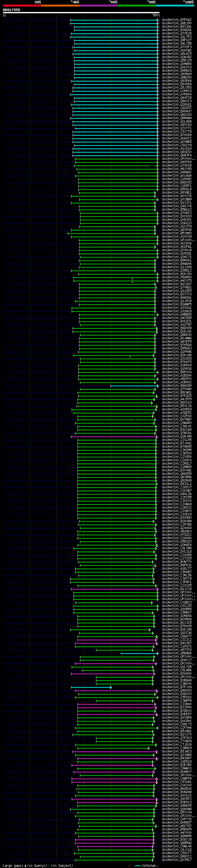Select the UniRef100_Q6R3F4 label
The height and width of the screenshot is (868, 197).
click(177, 155)
